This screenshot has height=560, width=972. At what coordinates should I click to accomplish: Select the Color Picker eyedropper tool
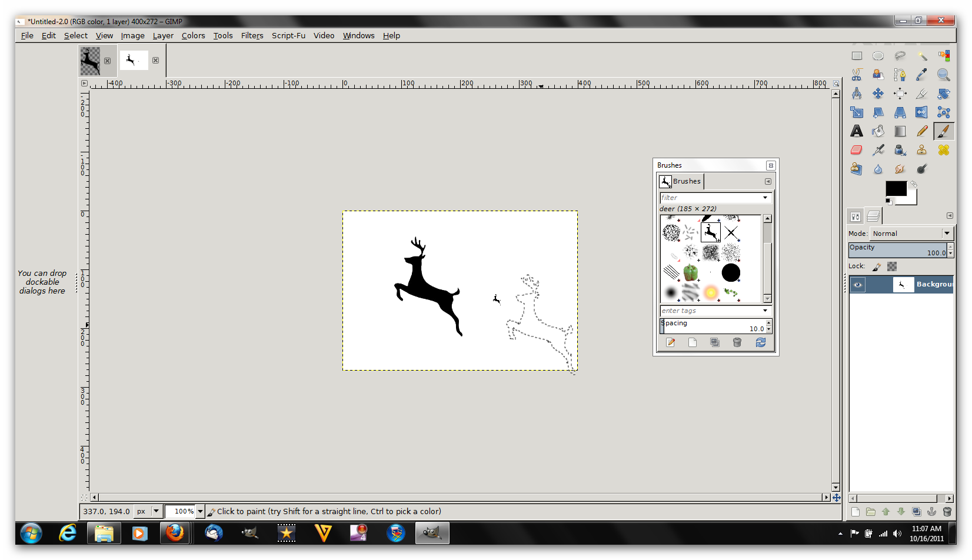pyautogui.click(x=921, y=75)
